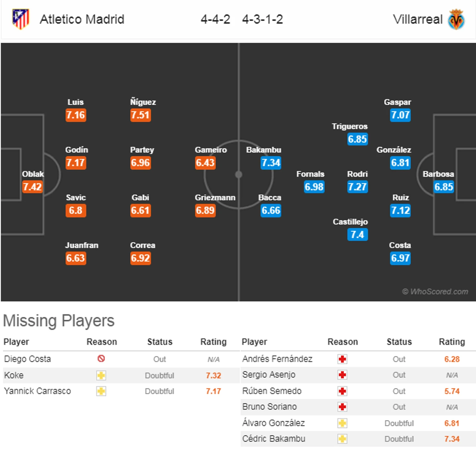Image resolution: width=476 pixels, height=450 pixels.
Task: Click Andrés Fernández's red injury icon
Action: point(342,359)
